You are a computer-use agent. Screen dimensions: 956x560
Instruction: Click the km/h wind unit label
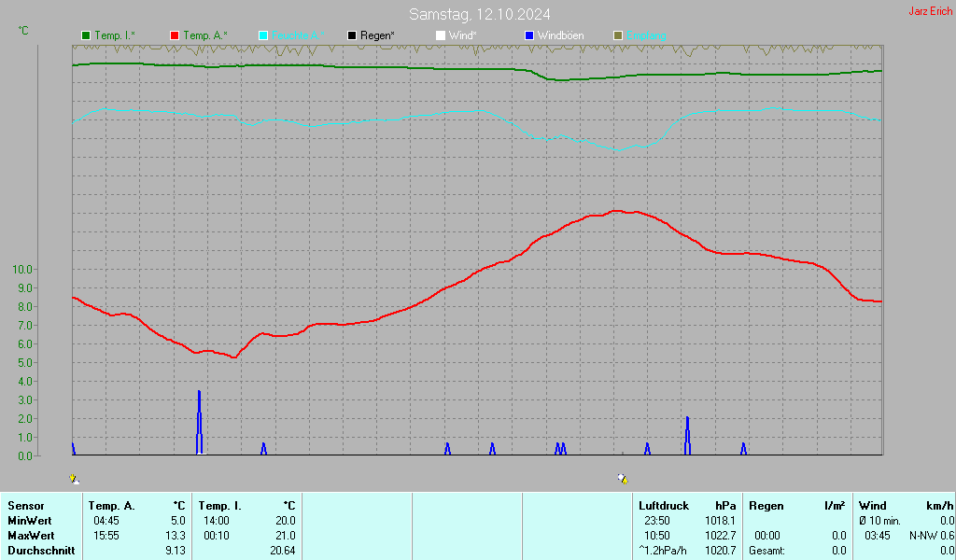tap(939, 506)
